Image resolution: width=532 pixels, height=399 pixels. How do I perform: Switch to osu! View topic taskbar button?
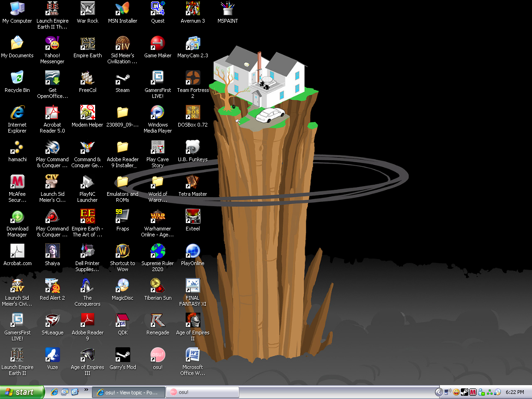click(128, 392)
